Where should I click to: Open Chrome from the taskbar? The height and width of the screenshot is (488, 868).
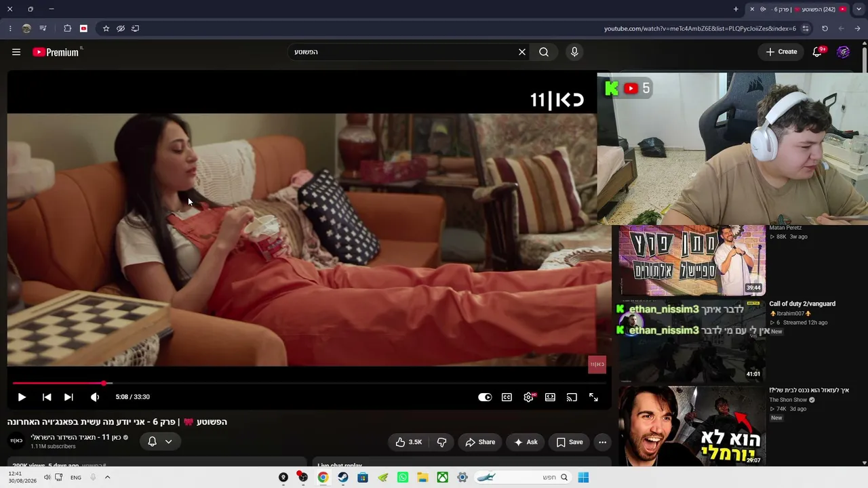(x=323, y=477)
